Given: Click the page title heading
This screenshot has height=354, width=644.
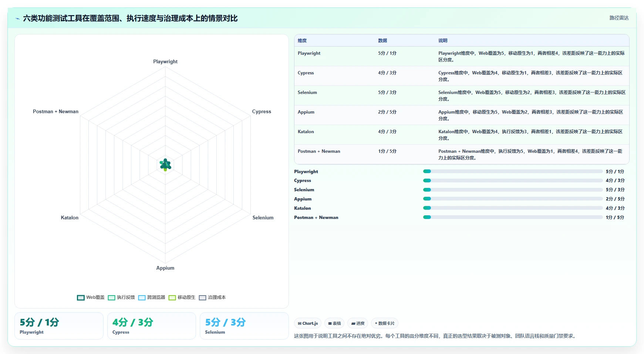Looking at the screenshot, I should coord(130,18).
